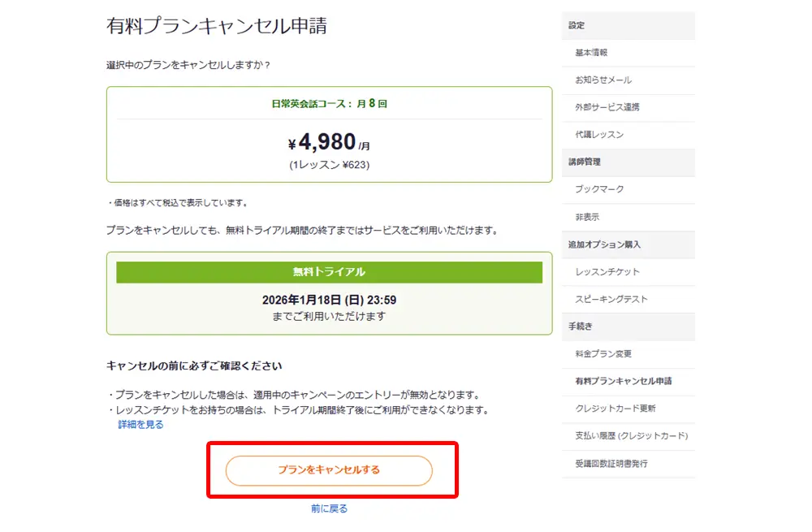Open the 代講レッスン menu item

coord(599,135)
